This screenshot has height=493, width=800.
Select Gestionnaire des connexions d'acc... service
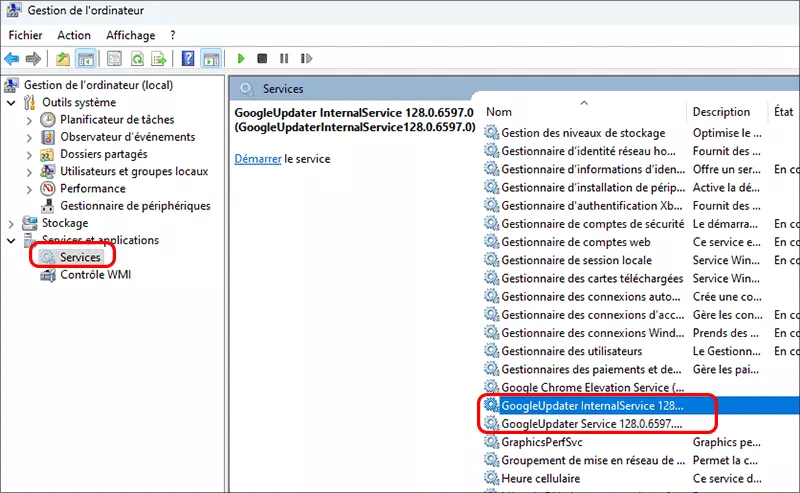click(592, 315)
